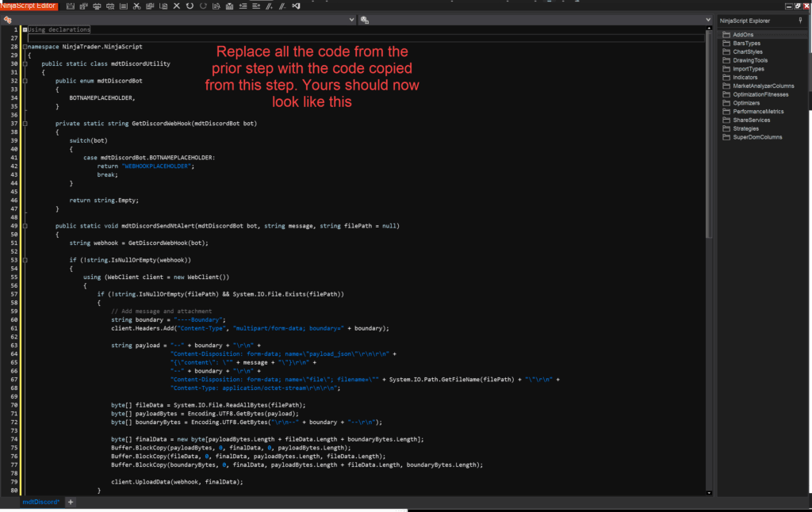Click the editor vertical scrollbar thumb
The width and height of the screenshot is (812, 512).
coord(709,135)
